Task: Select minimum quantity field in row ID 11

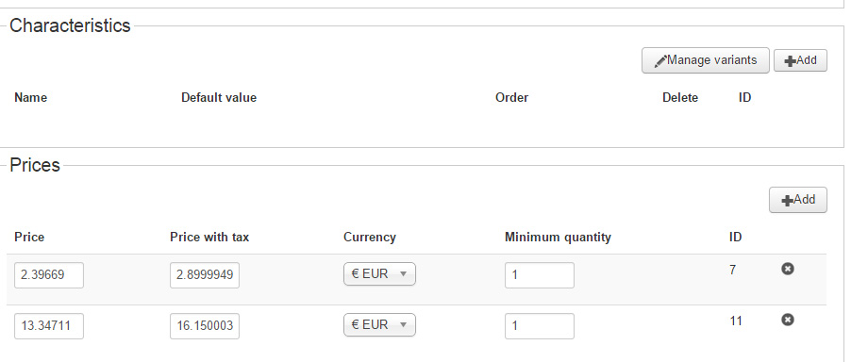Action: 539,326
